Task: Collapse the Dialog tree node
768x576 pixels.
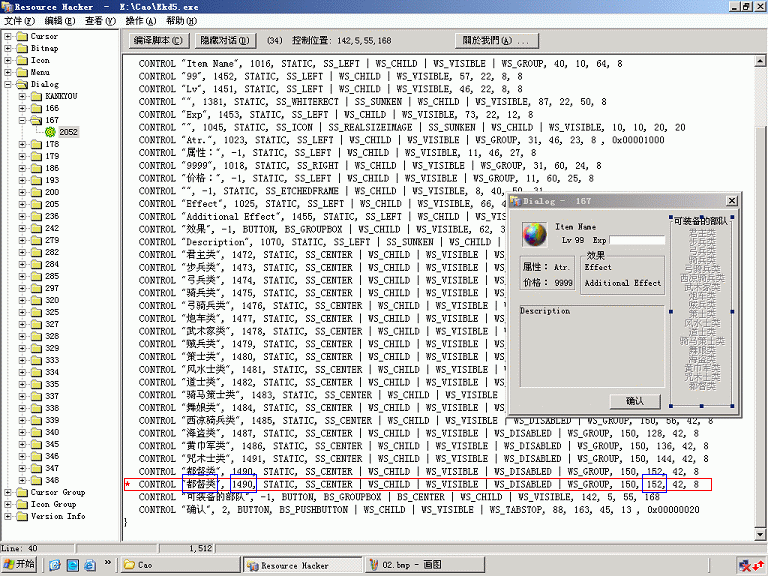Action: (x=8, y=84)
